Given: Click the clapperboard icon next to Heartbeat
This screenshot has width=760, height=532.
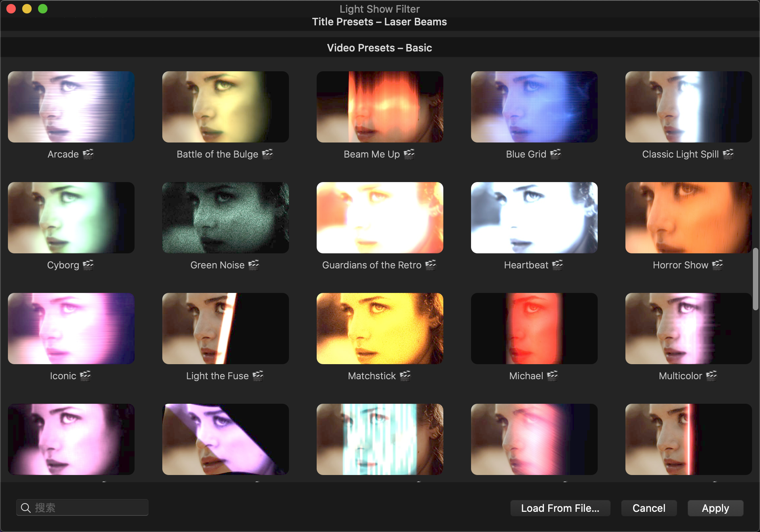Looking at the screenshot, I should point(558,265).
